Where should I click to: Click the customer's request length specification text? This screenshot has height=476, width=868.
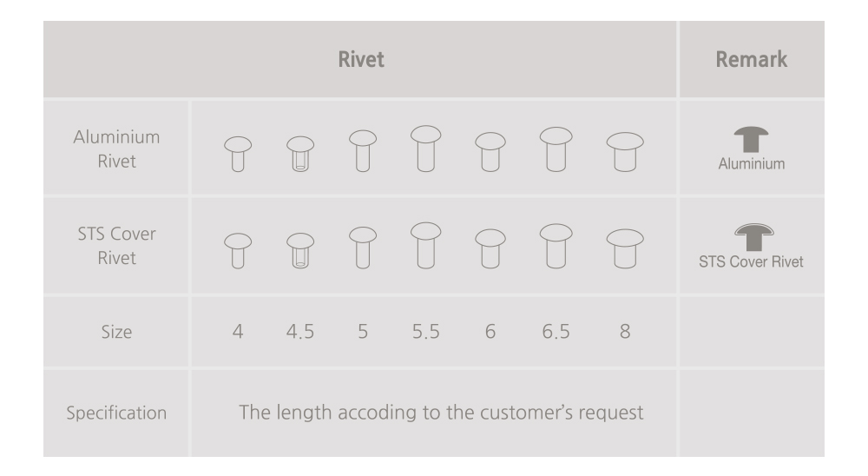pyautogui.click(x=441, y=412)
